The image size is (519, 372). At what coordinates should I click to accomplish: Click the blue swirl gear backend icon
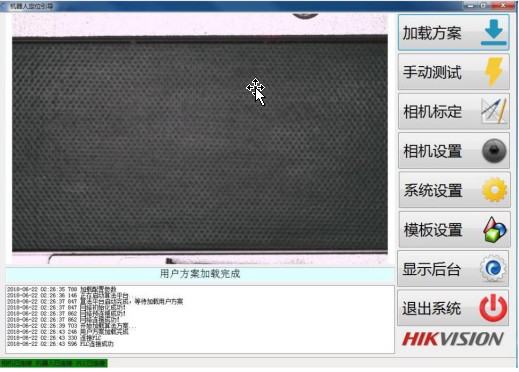[x=493, y=268]
